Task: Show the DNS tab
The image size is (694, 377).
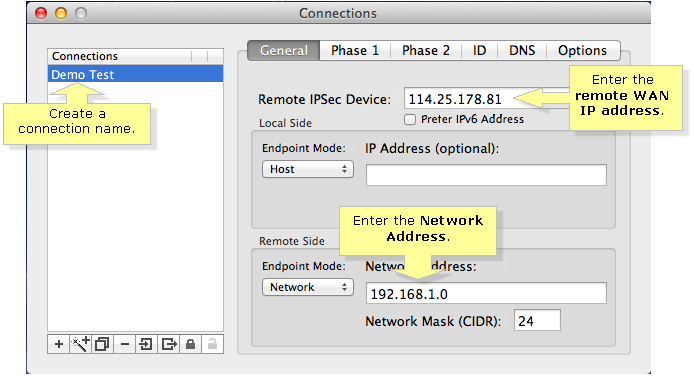Action: pyautogui.click(x=522, y=50)
